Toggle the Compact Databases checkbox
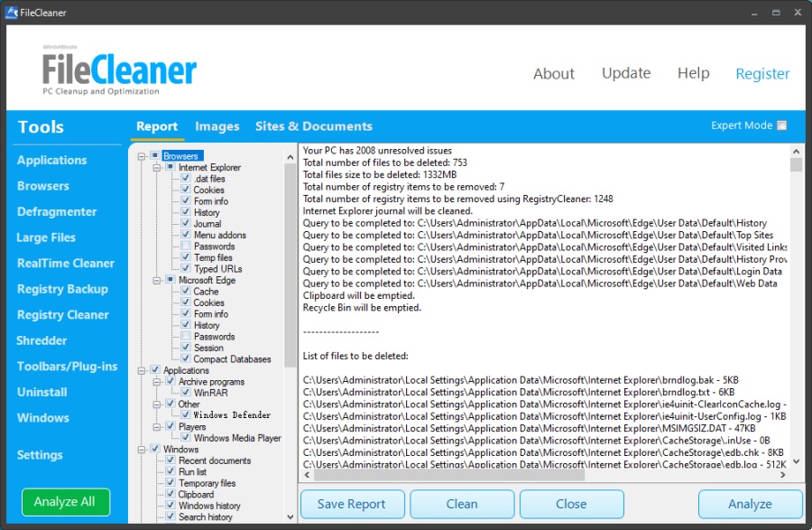The height and width of the screenshot is (530, 812). point(185,358)
